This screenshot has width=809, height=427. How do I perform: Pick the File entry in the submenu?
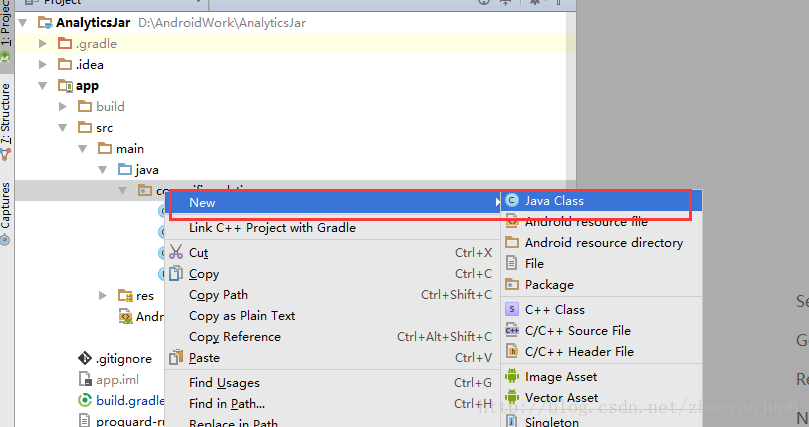click(x=601, y=264)
